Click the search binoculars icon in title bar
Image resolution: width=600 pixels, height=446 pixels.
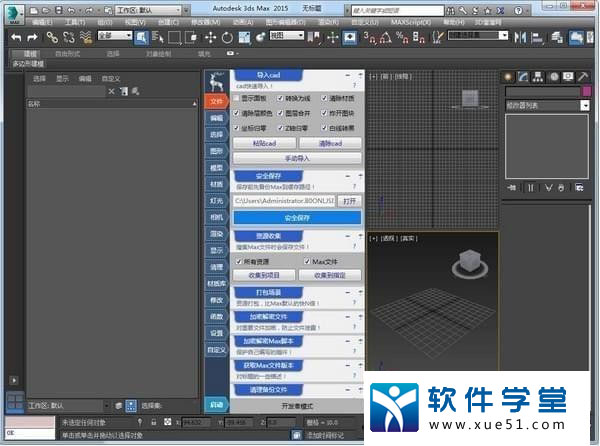pyautogui.click(x=449, y=9)
